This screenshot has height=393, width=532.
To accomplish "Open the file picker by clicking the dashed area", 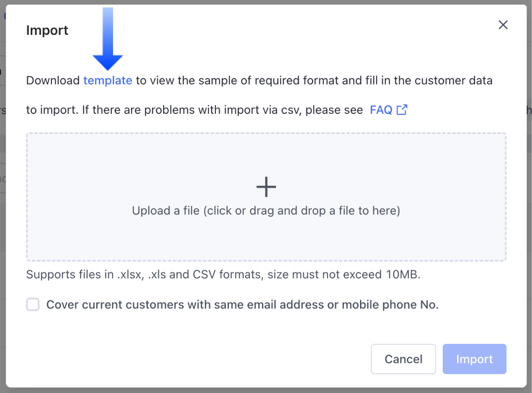I will click(266, 196).
